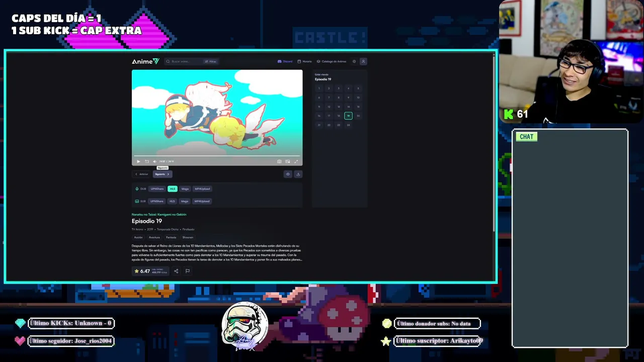Image resolution: width=644 pixels, height=362 pixels.
Task: Select MP4Upload server in SUB row
Action: tap(202, 201)
